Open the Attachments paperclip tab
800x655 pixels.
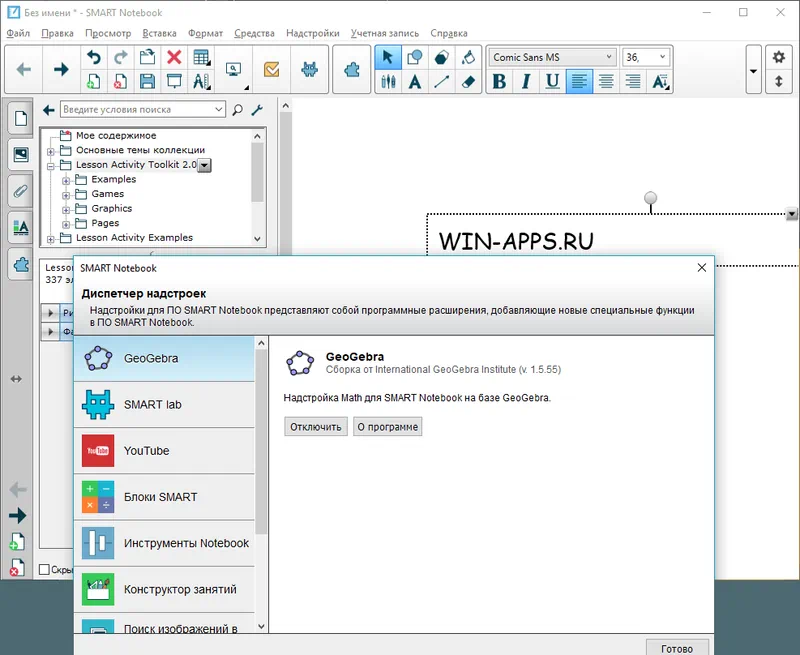[21, 191]
